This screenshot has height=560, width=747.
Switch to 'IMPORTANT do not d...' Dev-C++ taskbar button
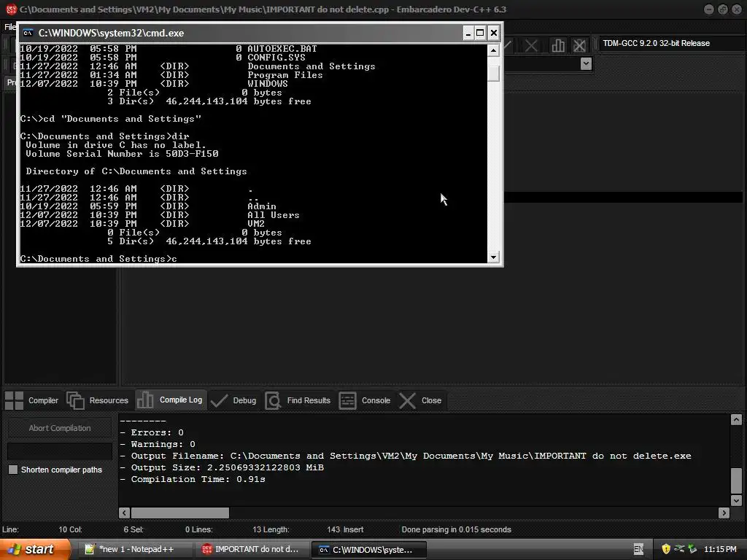click(x=252, y=549)
